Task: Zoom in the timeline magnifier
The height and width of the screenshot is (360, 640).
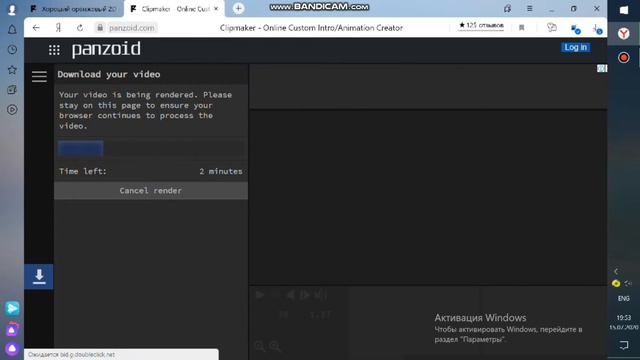Action: [x=276, y=346]
